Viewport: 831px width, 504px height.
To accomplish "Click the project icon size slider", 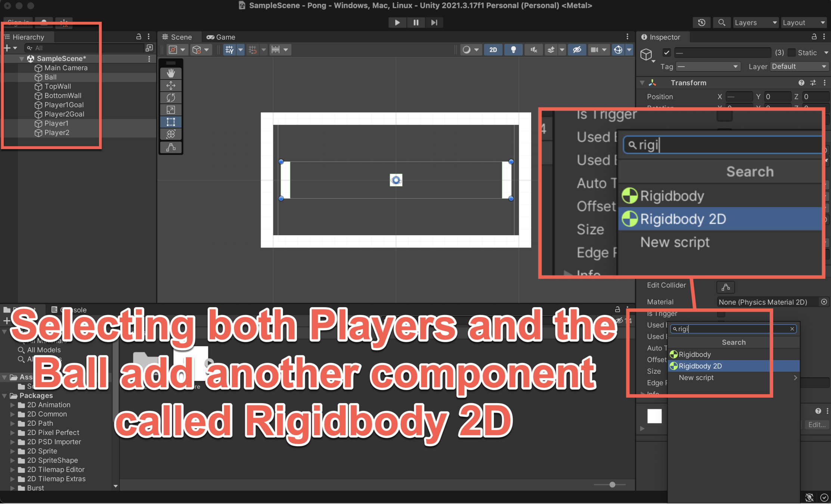I will [612, 485].
